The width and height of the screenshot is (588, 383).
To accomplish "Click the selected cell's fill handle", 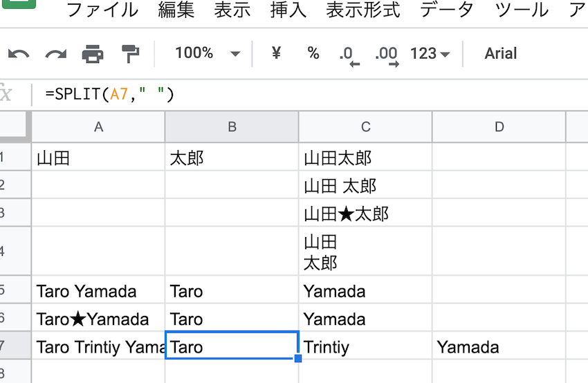I will point(298,359).
